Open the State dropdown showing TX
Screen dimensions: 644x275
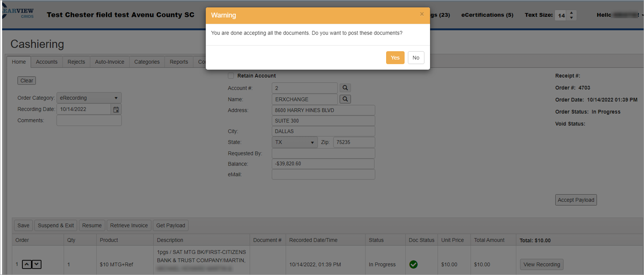coord(295,142)
